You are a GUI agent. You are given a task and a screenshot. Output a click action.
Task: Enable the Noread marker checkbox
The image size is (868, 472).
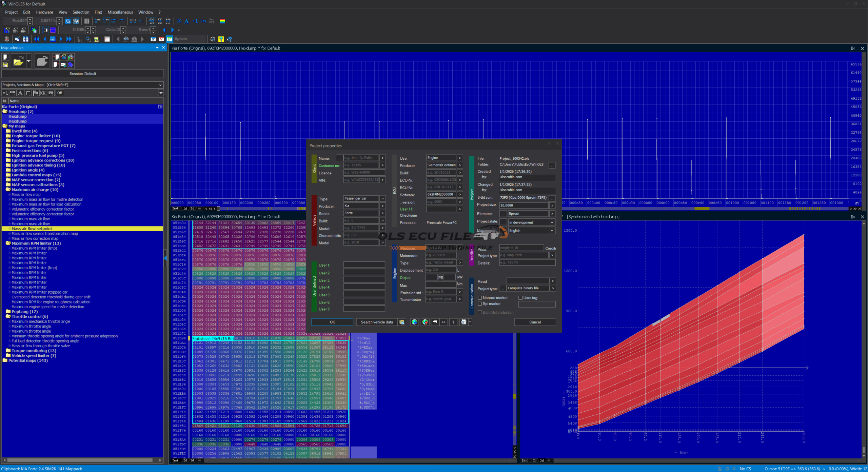pos(480,298)
